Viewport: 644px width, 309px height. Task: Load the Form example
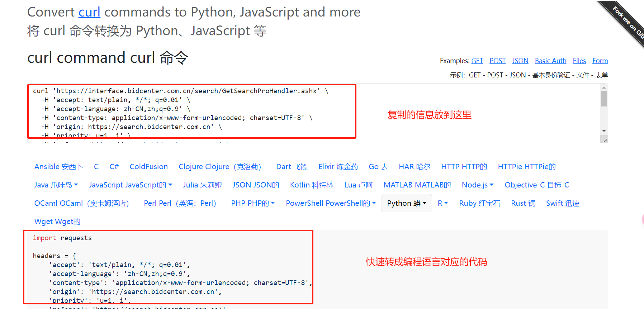pyautogui.click(x=600, y=61)
